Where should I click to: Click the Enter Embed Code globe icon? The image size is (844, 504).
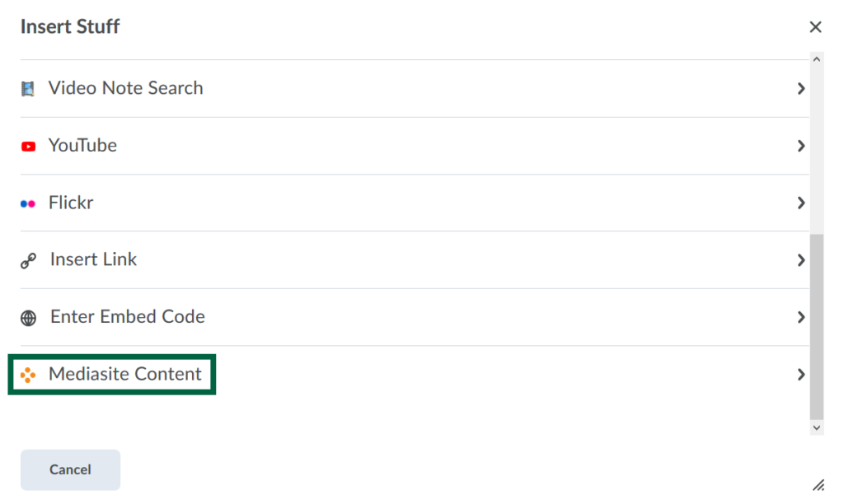click(x=28, y=316)
